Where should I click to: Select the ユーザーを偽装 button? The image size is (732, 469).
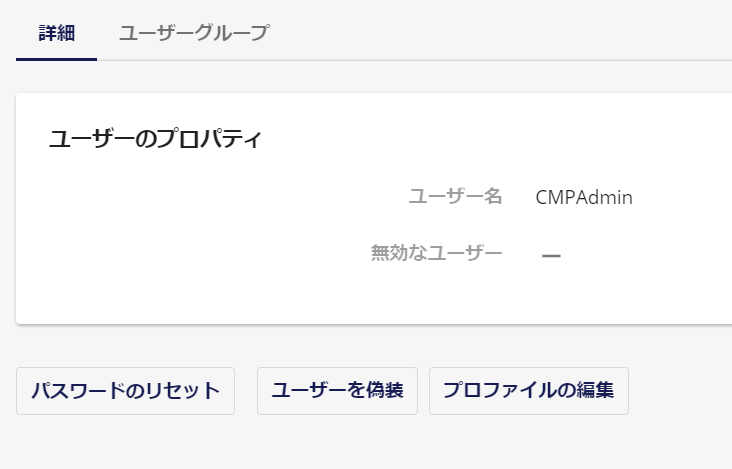click(337, 391)
